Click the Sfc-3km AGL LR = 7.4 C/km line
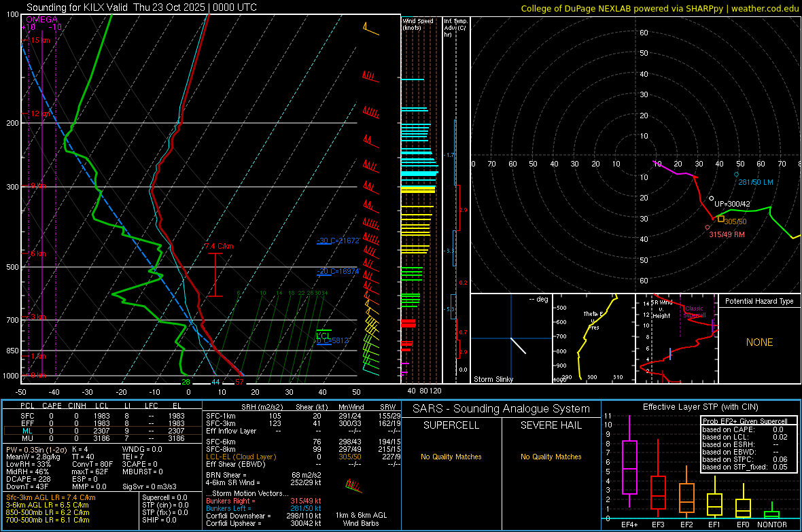The width and height of the screenshot is (802, 532). [x=51, y=497]
